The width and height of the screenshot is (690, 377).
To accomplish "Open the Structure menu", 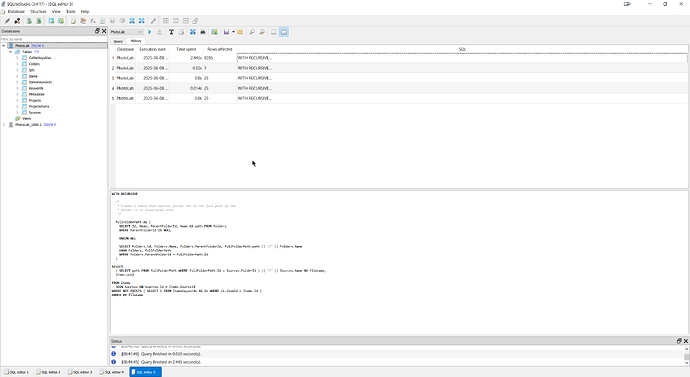I will pyautogui.click(x=38, y=11).
